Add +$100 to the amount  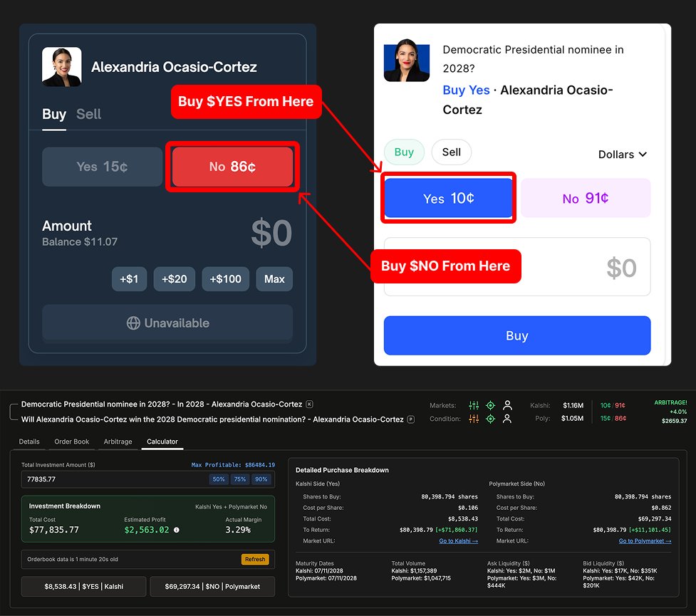click(x=226, y=279)
